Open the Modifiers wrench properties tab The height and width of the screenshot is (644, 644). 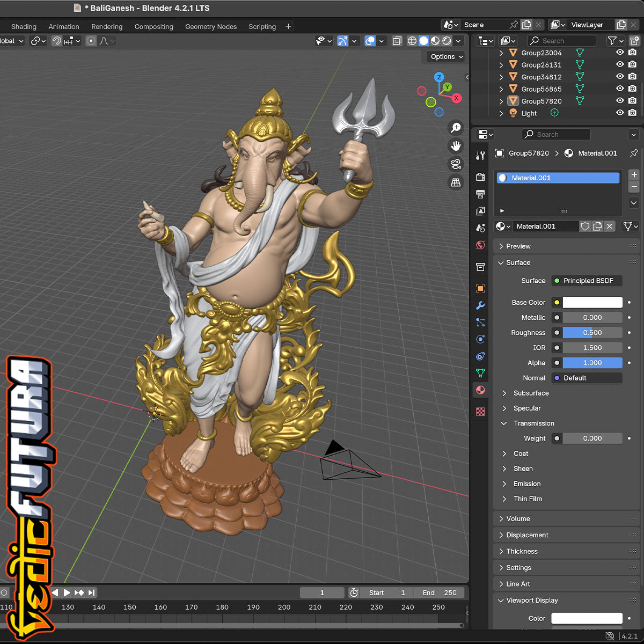click(x=480, y=305)
